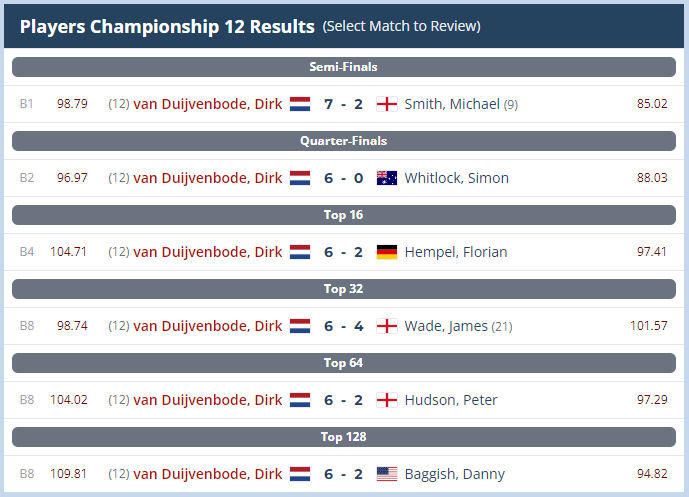Image resolution: width=689 pixels, height=497 pixels.
Task: Open the Semi-Finals match versus Smith, Michael
Action: click(x=344, y=104)
